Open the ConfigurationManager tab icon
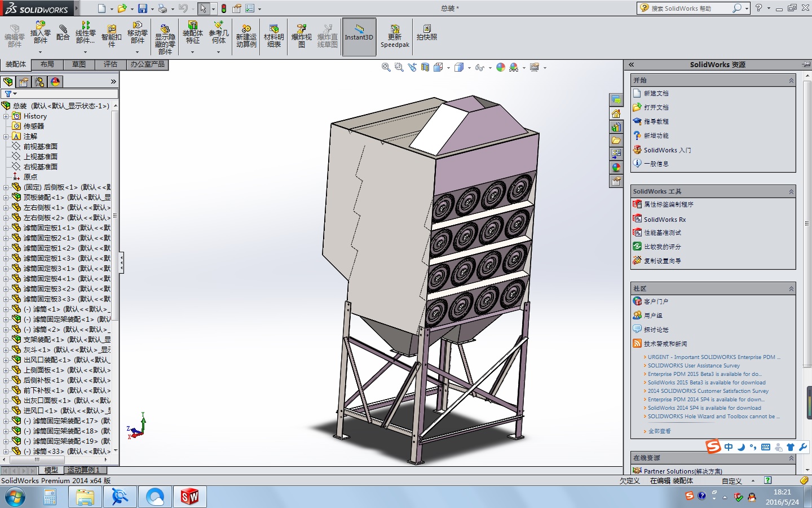The height and width of the screenshot is (508, 812). pos(39,82)
